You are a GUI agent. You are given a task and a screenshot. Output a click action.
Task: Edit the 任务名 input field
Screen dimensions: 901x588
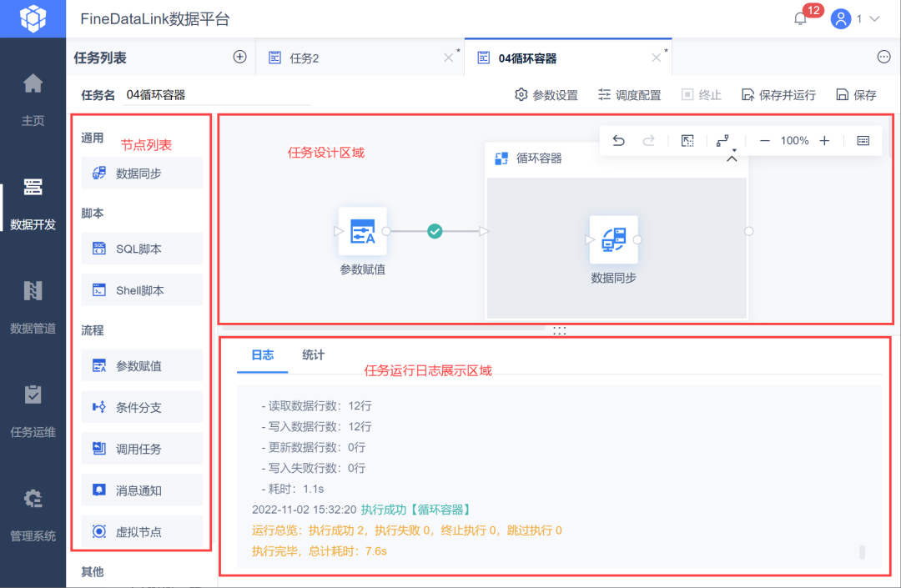217,95
